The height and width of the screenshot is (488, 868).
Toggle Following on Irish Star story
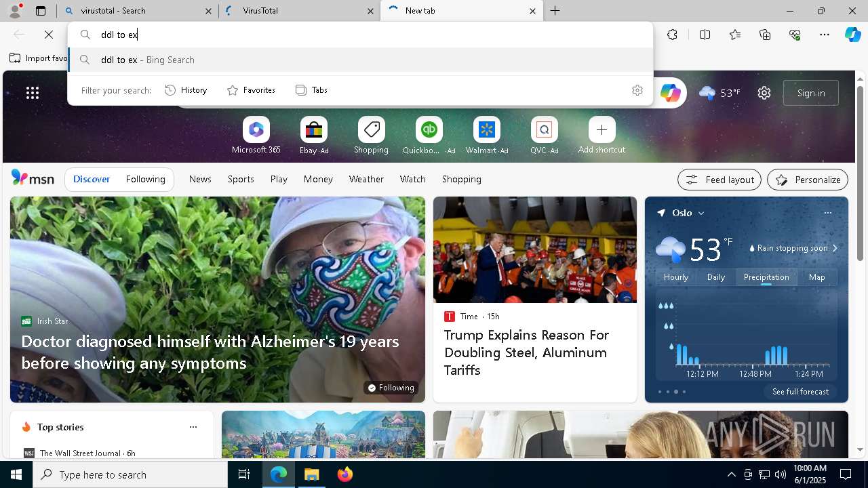tap(390, 388)
